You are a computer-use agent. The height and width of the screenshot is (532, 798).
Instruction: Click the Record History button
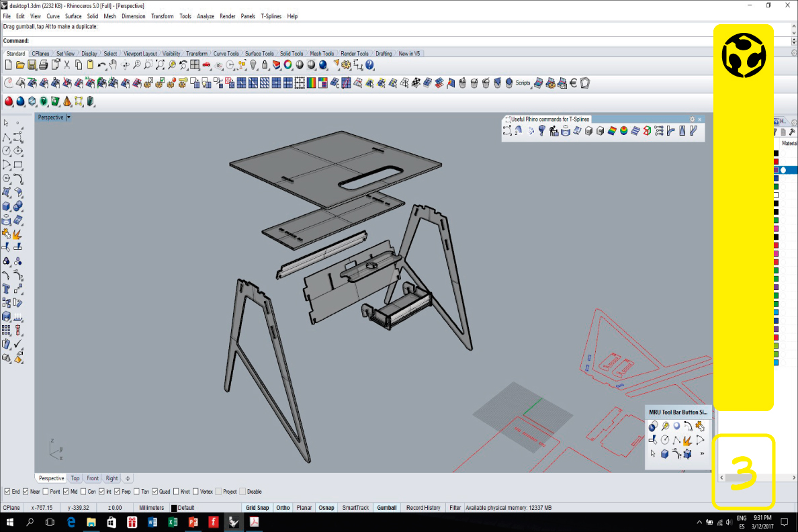pos(423,508)
